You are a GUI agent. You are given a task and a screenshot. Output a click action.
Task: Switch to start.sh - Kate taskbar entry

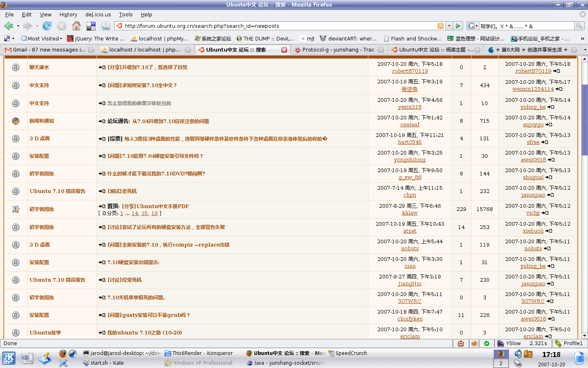click(103, 363)
